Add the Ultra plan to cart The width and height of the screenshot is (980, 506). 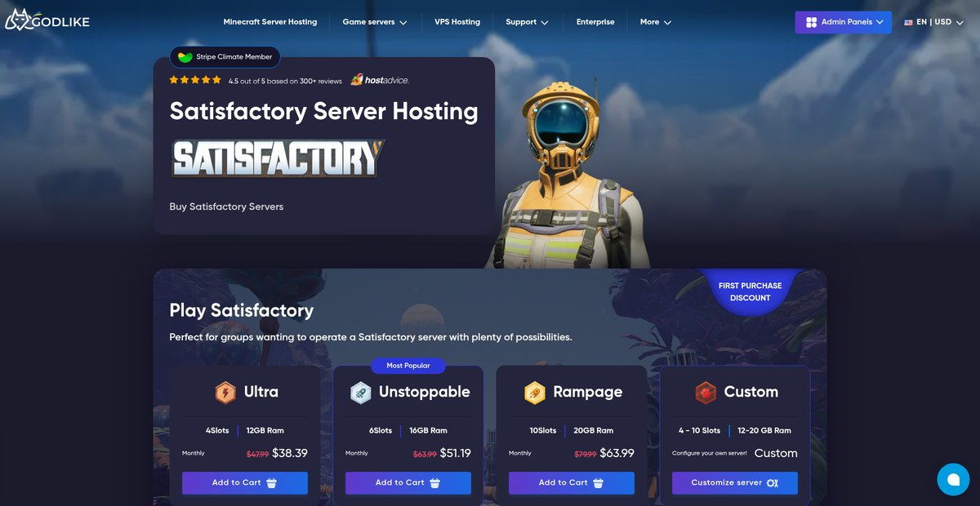(x=245, y=483)
